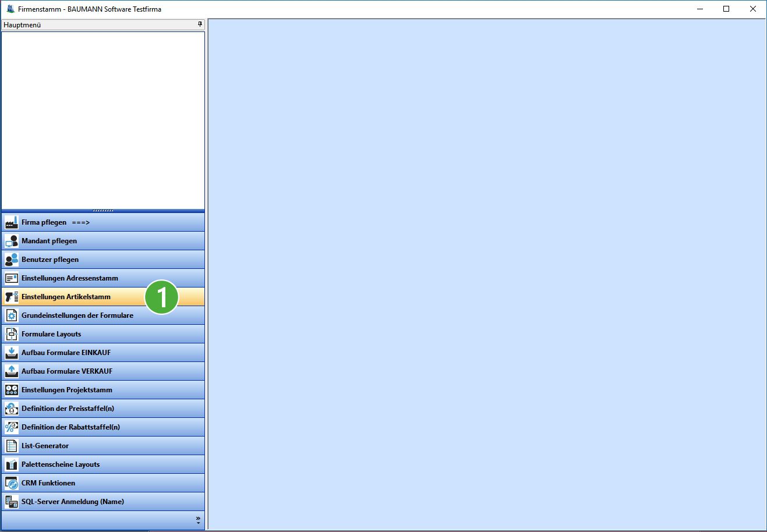Screen dimensions: 767x532
Task: Select Einstellungen Projektstamm
Action: coord(103,390)
